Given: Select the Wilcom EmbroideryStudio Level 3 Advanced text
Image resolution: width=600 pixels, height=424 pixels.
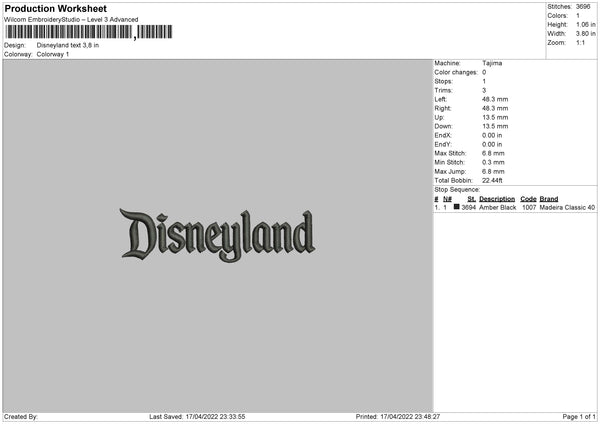Looking at the screenshot, I should [71, 20].
